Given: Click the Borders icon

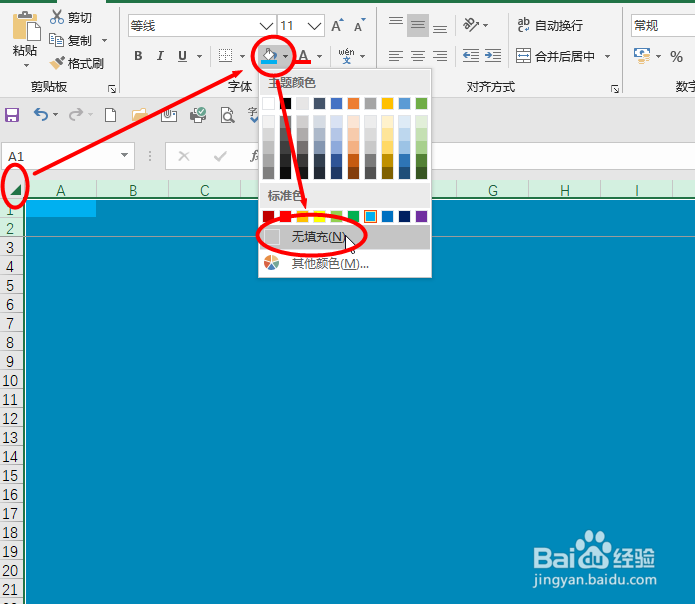Looking at the screenshot, I should [226, 56].
